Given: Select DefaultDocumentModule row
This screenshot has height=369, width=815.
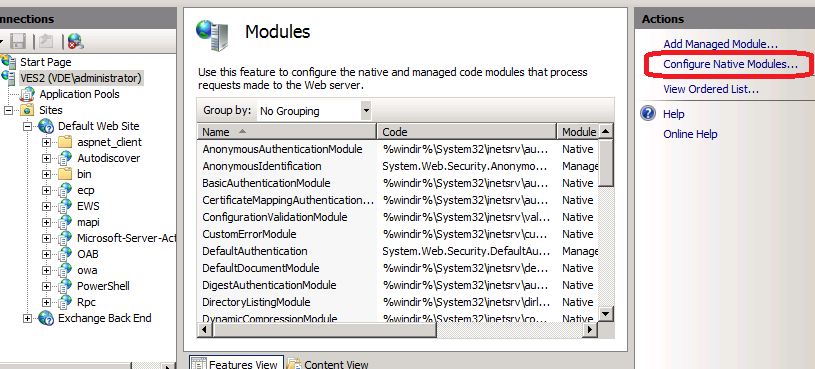Looking at the screenshot, I should tap(398, 268).
